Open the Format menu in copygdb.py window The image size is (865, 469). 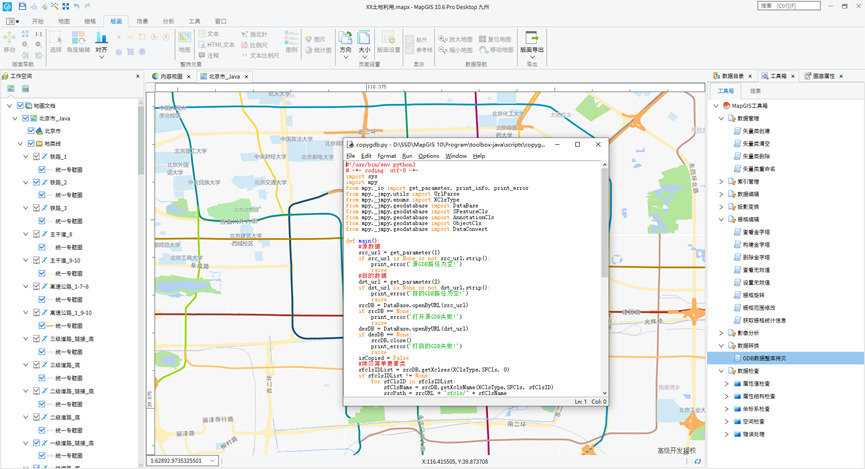[387, 156]
